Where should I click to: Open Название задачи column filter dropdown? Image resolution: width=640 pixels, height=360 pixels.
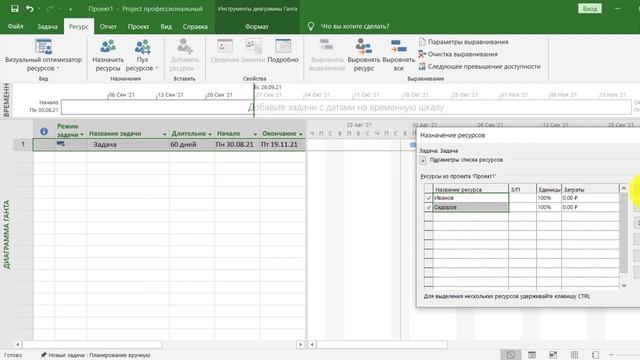coord(164,134)
